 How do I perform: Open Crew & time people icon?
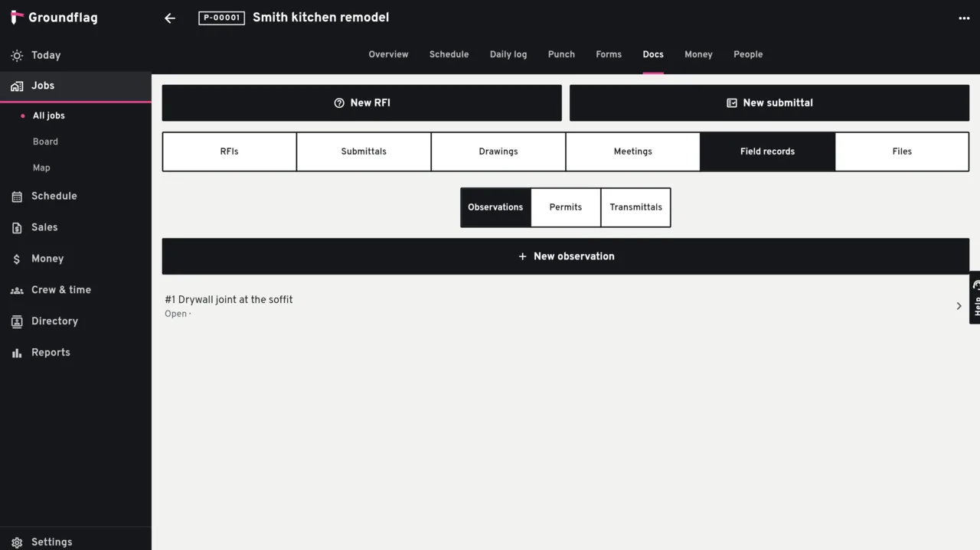tap(17, 291)
